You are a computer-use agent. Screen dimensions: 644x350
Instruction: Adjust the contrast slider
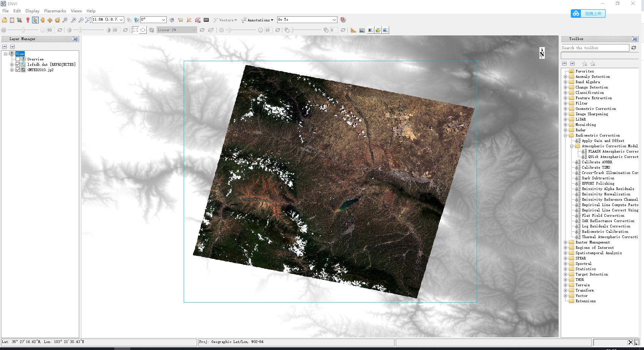80,30
